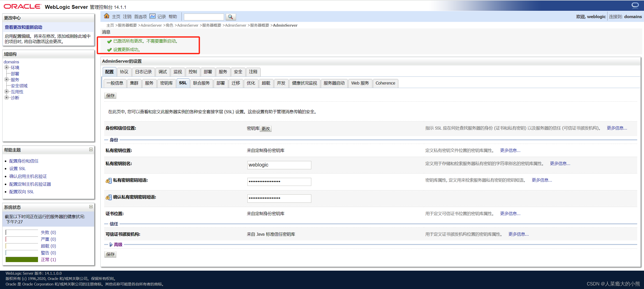Viewport: 644px width, 289px height.
Task: Click the lock icon beside 私有密钥密码短语
Action: point(108,181)
